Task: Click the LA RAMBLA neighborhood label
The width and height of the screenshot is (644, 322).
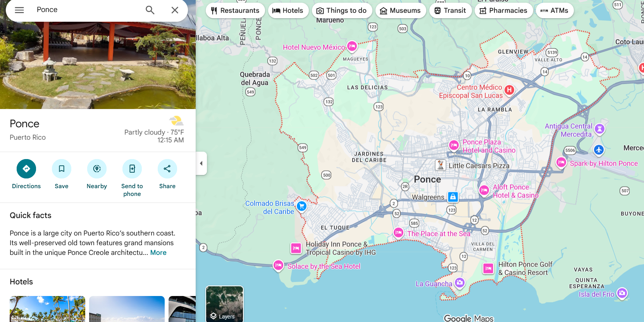Action: 495,110
